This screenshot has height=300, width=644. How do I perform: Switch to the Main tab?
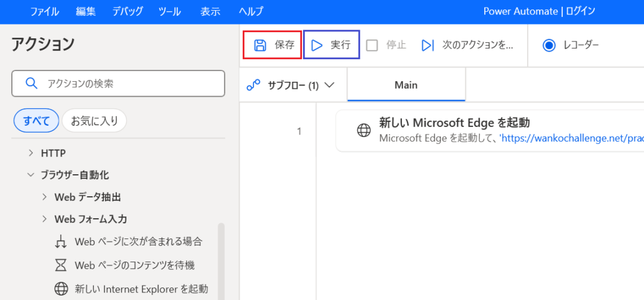pos(406,85)
